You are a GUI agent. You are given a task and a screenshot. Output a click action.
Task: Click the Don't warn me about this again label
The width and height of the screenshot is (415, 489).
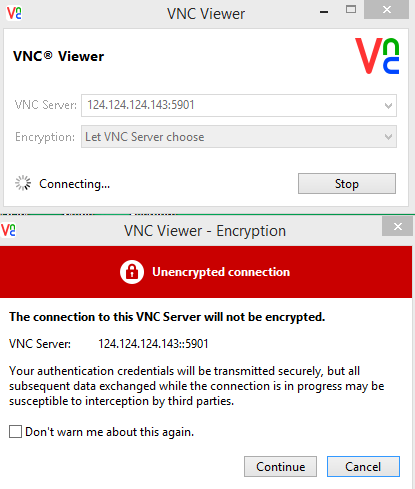(109, 432)
